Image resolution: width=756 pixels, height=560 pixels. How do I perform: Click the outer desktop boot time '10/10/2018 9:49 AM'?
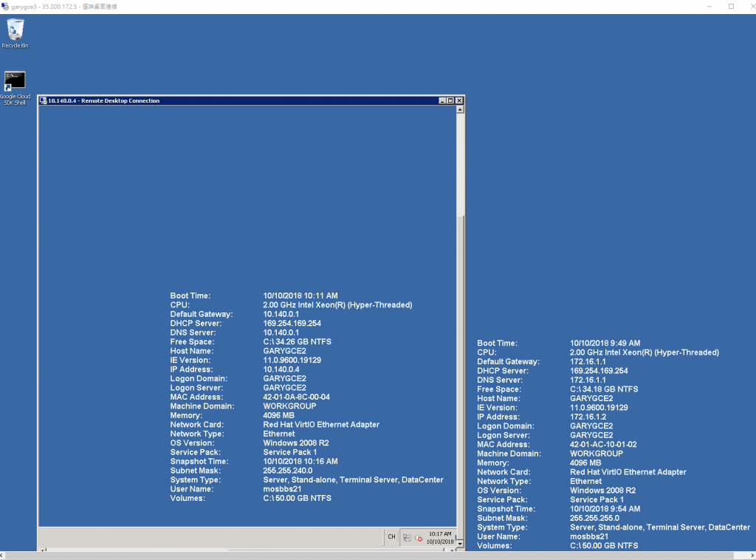[605, 343]
